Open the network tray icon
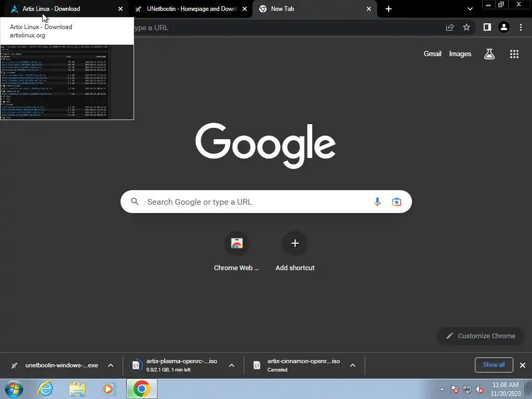The image size is (532, 399). (x=467, y=389)
